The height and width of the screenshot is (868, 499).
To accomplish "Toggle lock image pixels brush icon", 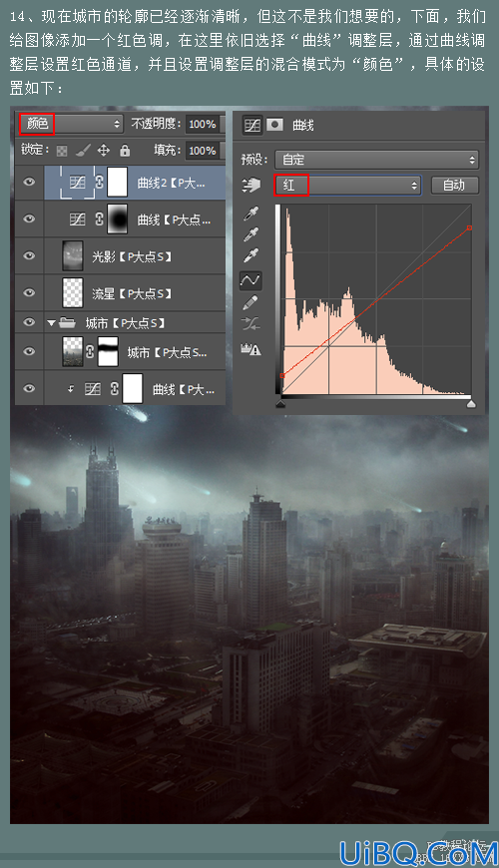I will click(83, 151).
